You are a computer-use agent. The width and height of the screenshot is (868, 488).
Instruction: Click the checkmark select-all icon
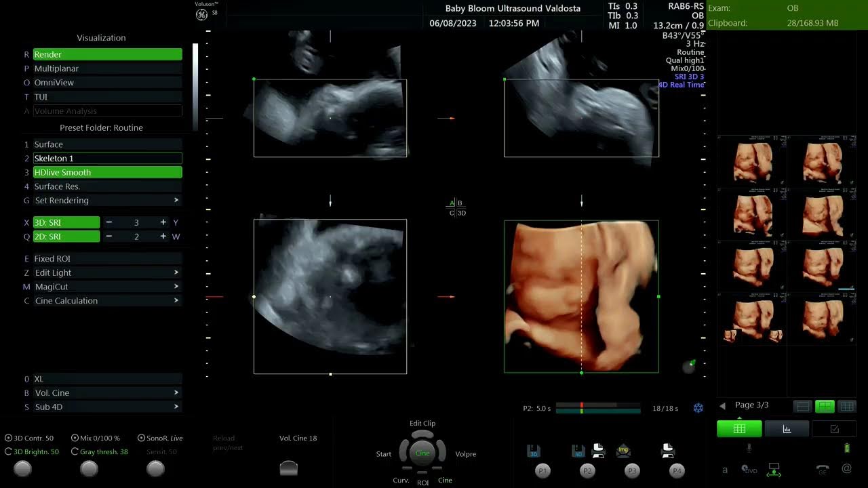[834, 428]
